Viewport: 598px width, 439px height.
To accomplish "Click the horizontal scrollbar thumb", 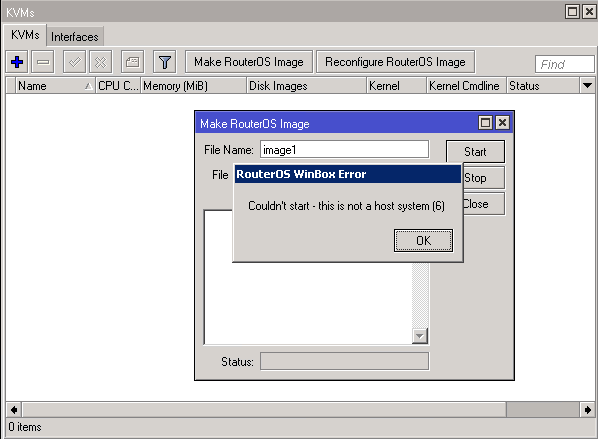I will click(x=264, y=410).
